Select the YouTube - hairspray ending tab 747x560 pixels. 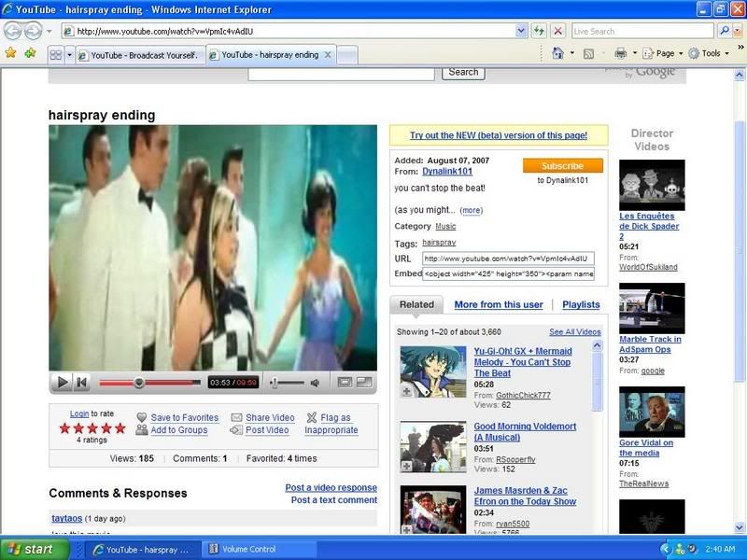(x=265, y=55)
